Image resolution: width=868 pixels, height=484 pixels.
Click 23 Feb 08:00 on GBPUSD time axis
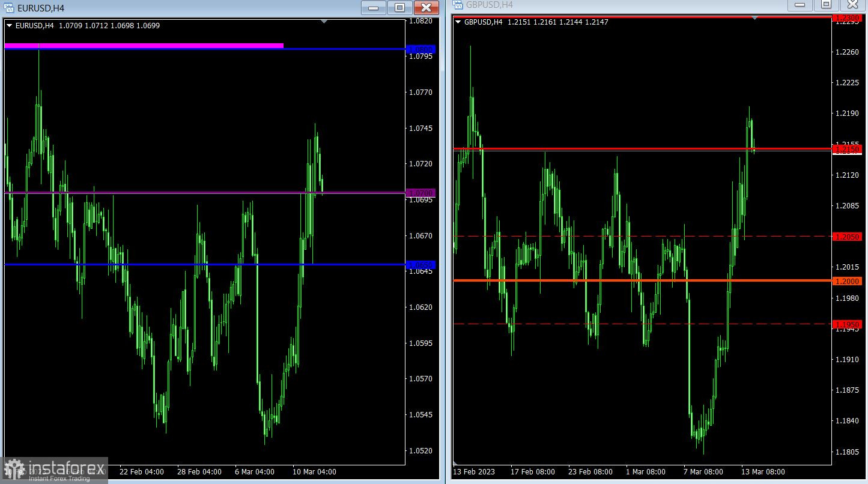point(590,472)
